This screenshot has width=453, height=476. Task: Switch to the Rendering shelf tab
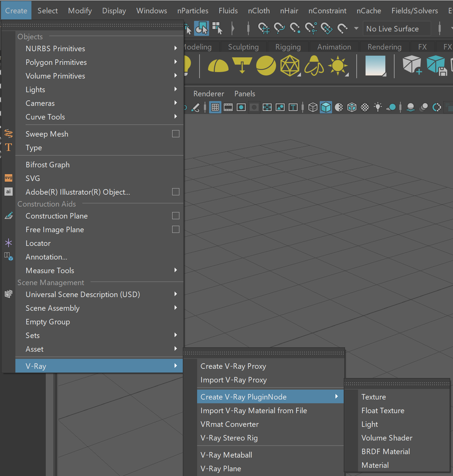tap(384, 47)
